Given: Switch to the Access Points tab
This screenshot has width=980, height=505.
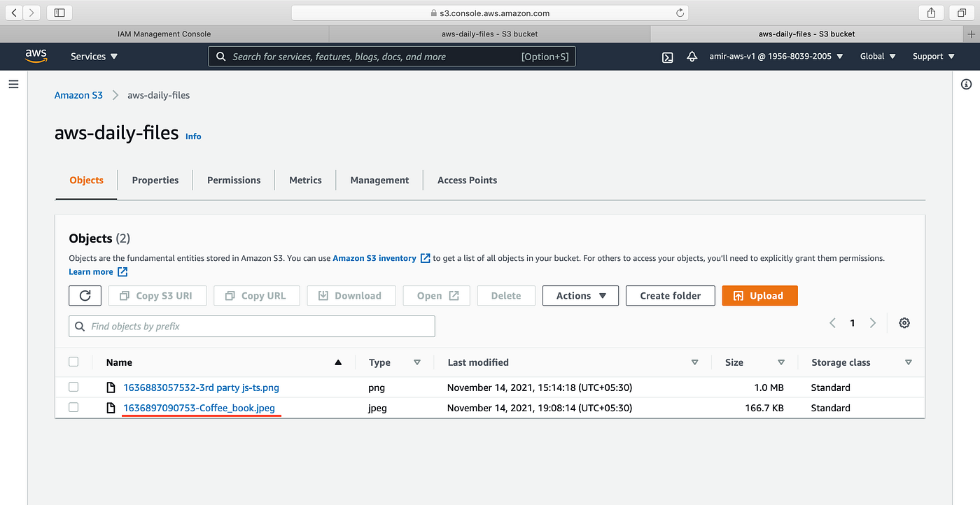Looking at the screenshot, I should point(467,180).
